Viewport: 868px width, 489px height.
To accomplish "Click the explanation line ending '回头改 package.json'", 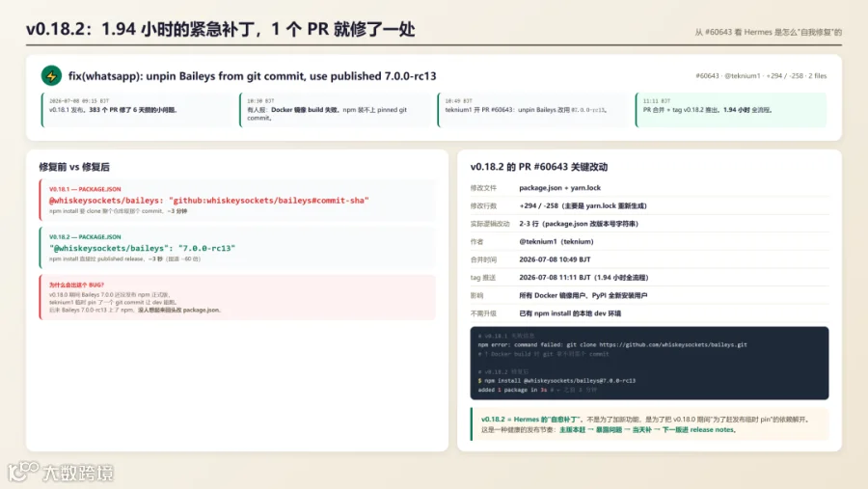I will (x=134, y=311).
